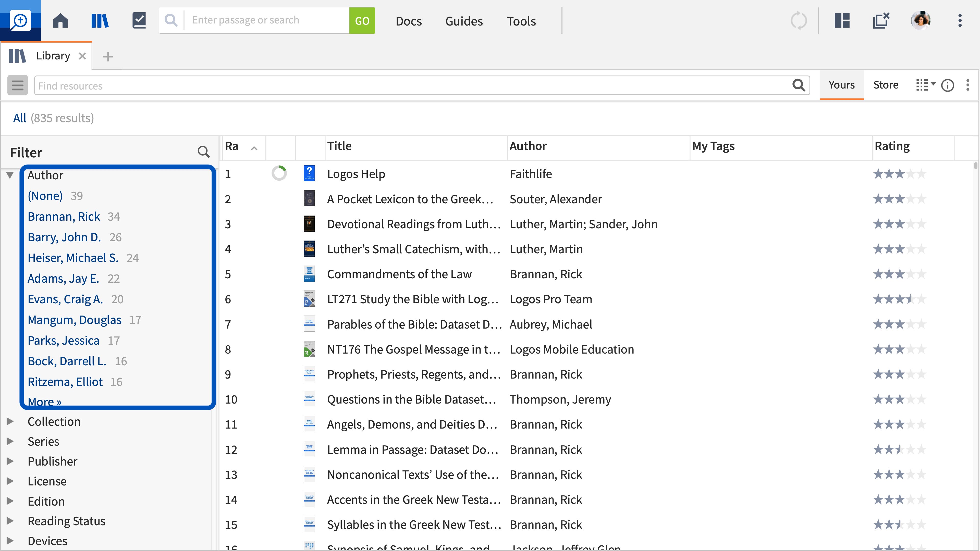Set star rating for Luther's Small Catechism
Viewport: 980px width, 551px height.
pos(899,249)
